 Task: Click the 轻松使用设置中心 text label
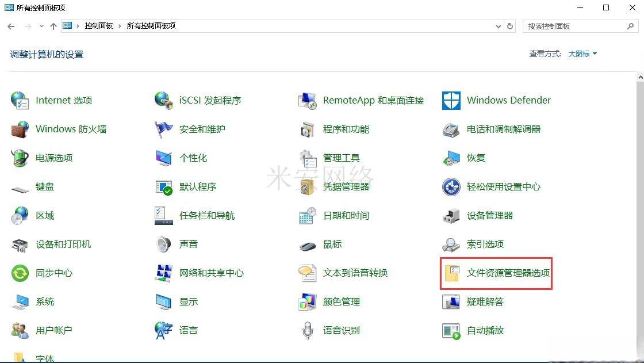(504, 186)
